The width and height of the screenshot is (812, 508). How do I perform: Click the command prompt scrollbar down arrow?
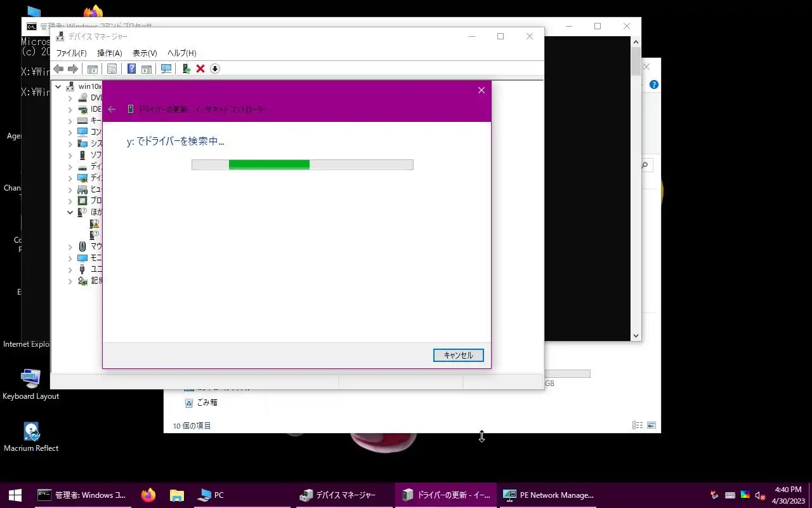[636, 336]
